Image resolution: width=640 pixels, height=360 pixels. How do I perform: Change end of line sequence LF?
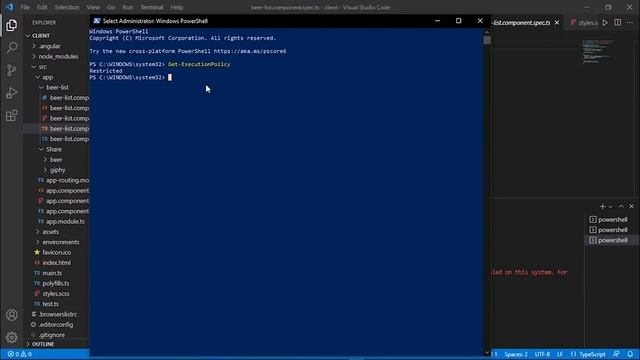point(560,354)
